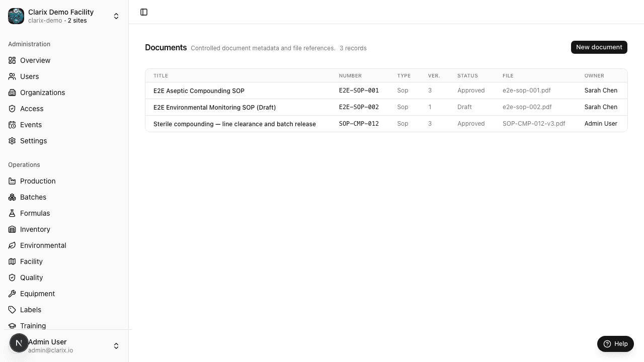Open Formulas section
The image size is (644, 362).
coord(64,213)
